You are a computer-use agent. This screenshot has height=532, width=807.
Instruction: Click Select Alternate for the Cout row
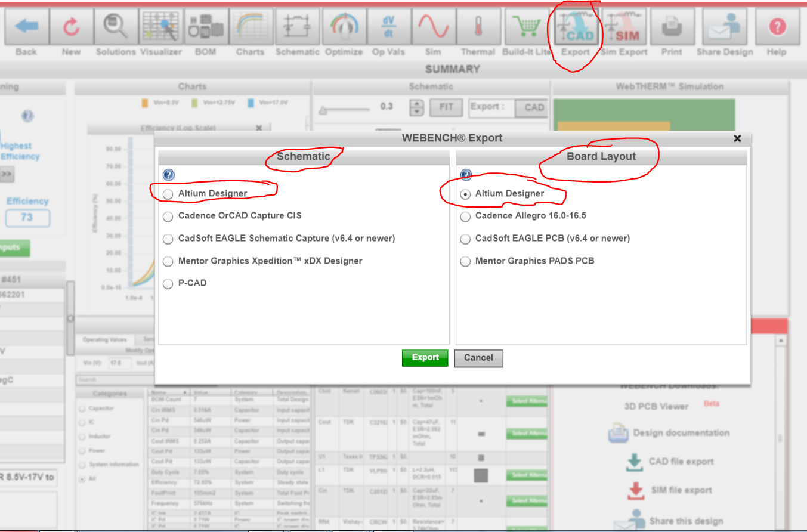pyautogui.click(x=526, y=434)
